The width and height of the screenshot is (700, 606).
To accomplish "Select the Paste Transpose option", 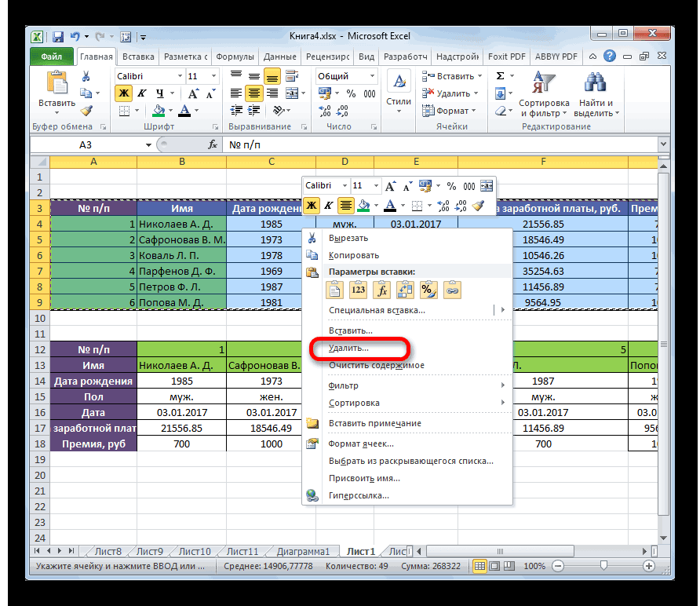I will 406,290.
